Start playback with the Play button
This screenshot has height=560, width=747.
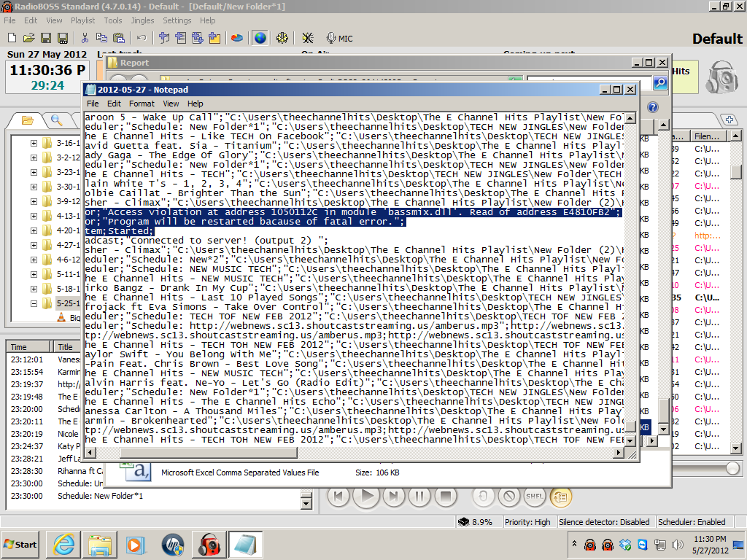366,497
